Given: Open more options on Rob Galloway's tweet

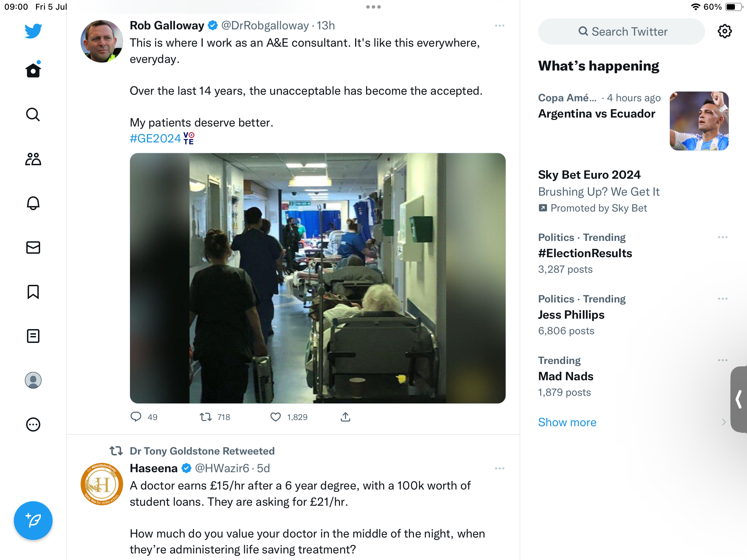Looking at the screenshot, I should [x=500, y=26].
